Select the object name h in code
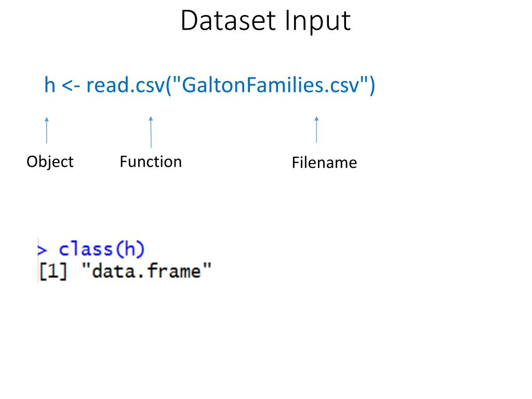This screenshot has height=399, width=532. 50,85
